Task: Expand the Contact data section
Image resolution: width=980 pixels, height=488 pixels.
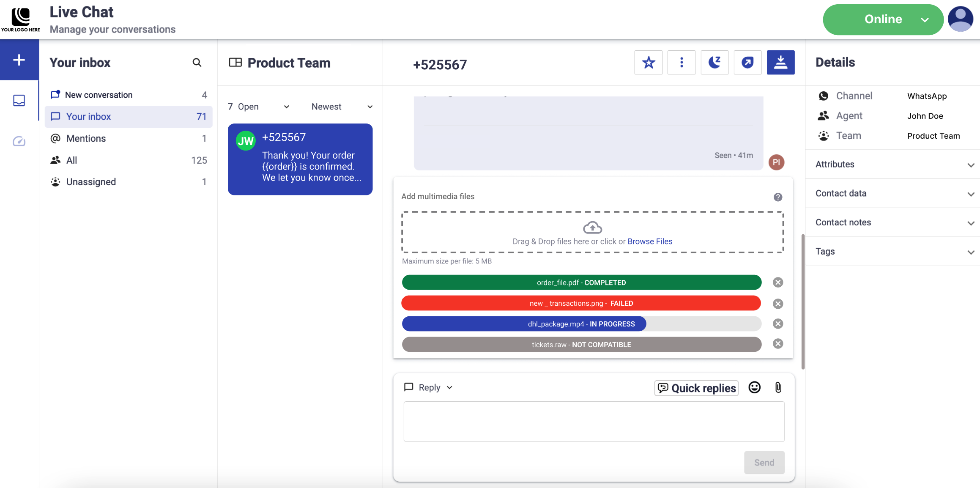Action: pyautogui.click(x=894, y=194)
